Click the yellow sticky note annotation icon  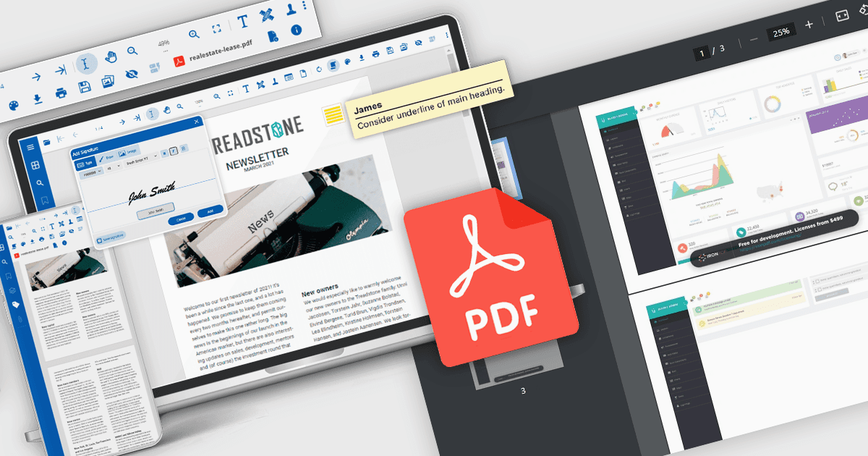333,114
